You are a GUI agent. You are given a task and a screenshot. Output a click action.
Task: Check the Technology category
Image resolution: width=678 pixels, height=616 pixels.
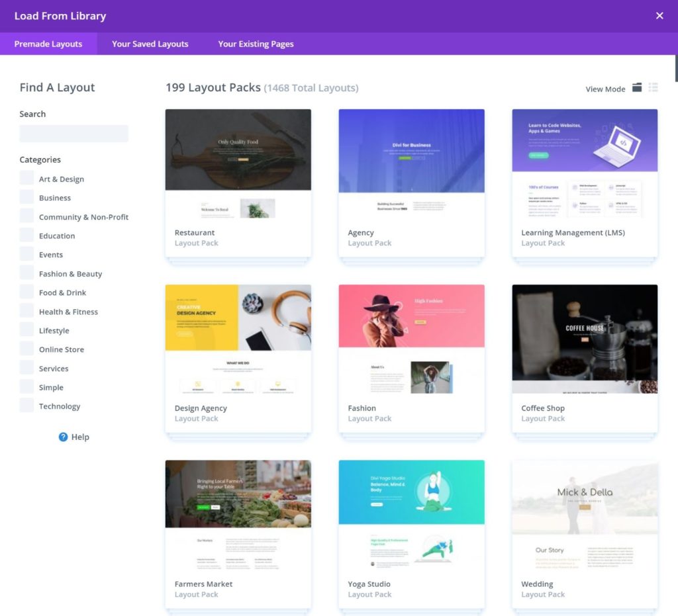[26, 405]
